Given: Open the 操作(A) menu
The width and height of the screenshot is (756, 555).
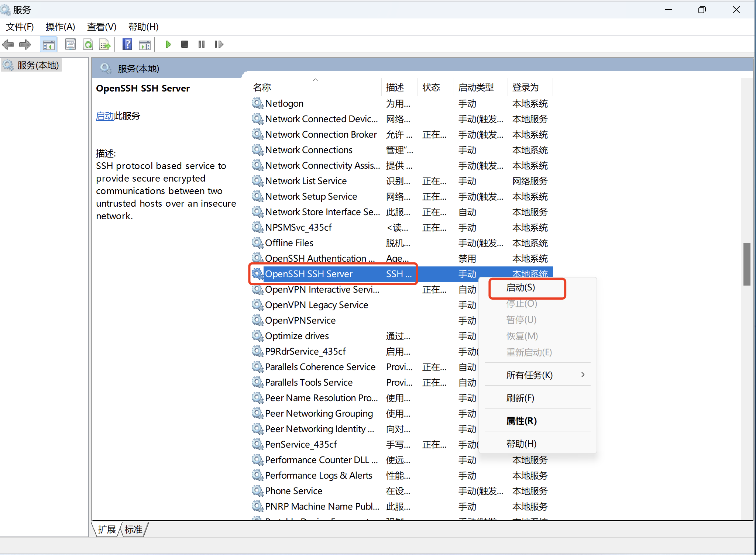Looking at the screenshot, I should (60, 27).
